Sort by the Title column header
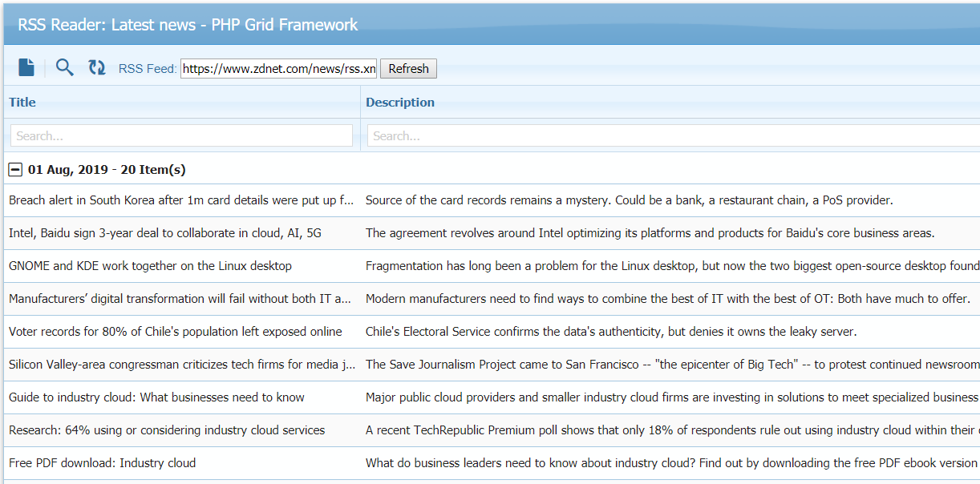 [x=22, y=103]
